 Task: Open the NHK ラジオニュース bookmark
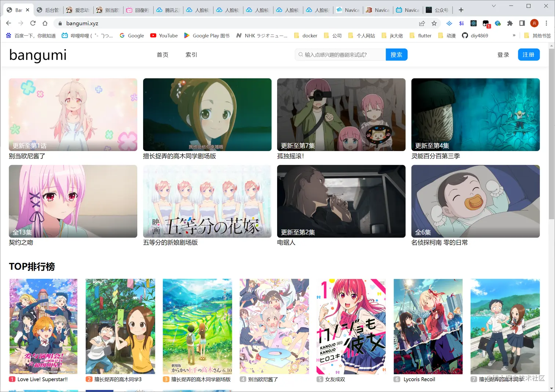(x=262, y=36)
